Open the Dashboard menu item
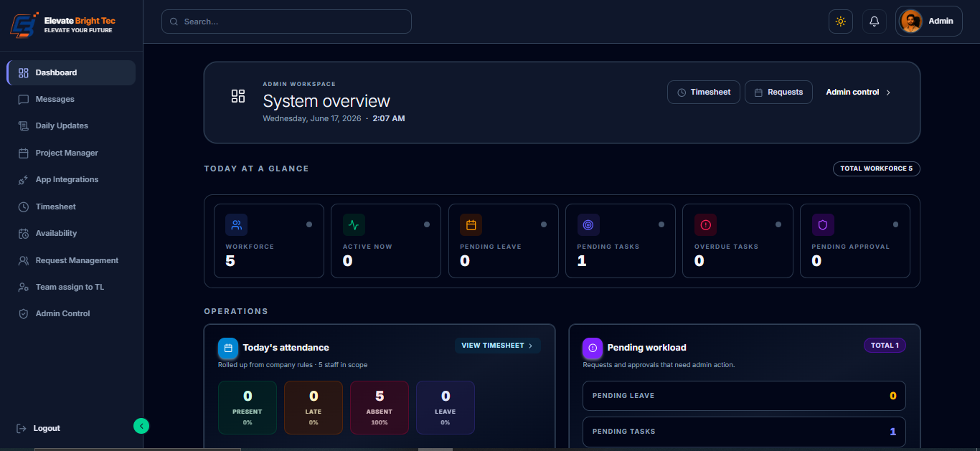 71,72
